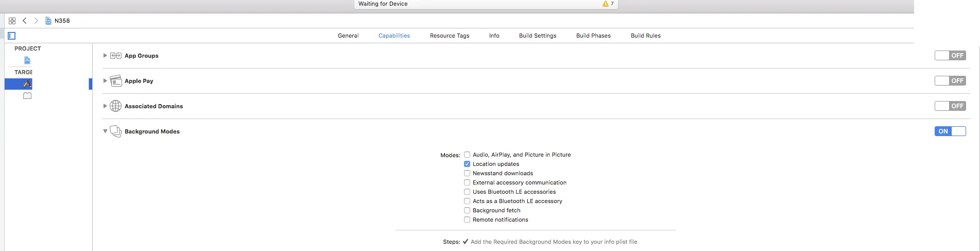Expand the Associated Domains section
The image size is (980, 251).
[x=105, y=106]
